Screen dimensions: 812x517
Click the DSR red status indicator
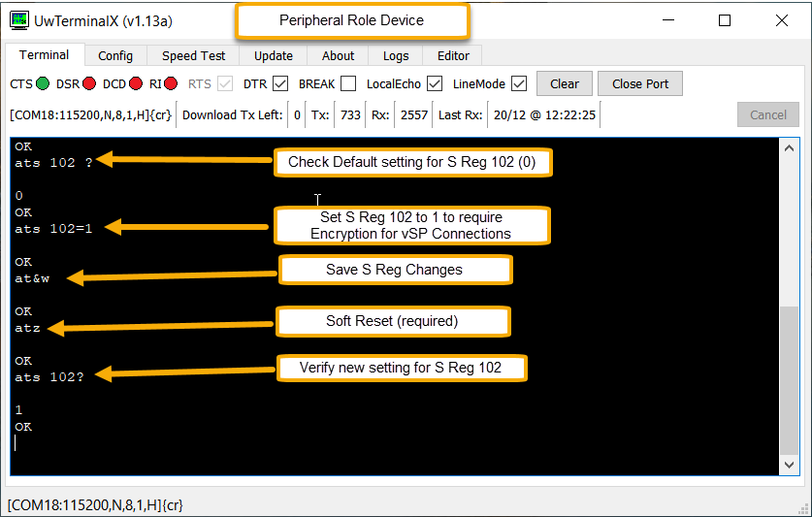89,83
